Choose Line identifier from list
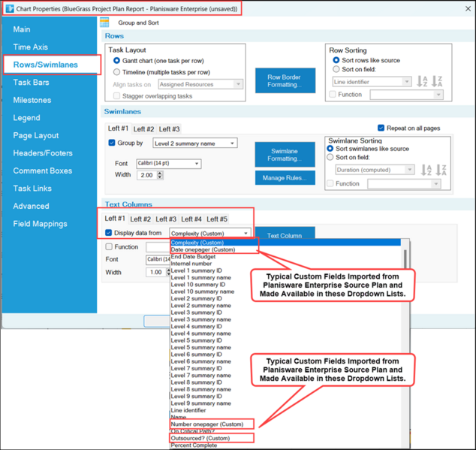The height and width of the screenshot is (450, 476). pyautogui.click(x=188, y=410)
